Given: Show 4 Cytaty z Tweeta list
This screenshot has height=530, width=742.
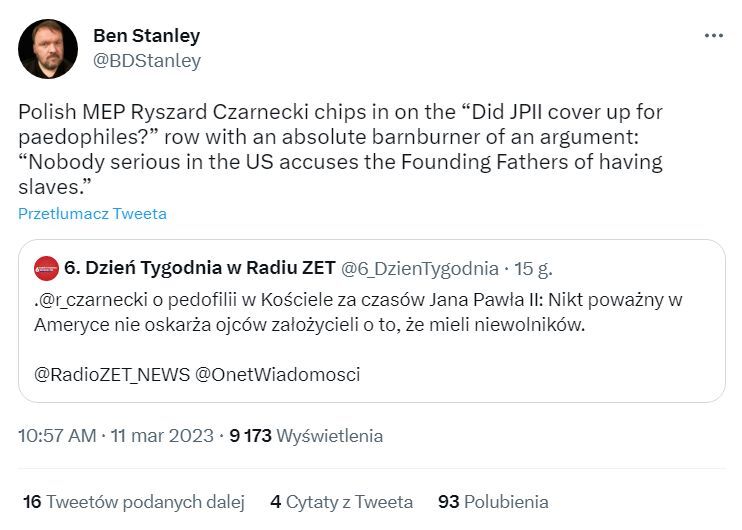Looking at the screenshot, I should pyautogui.click(x=341, y=502).
